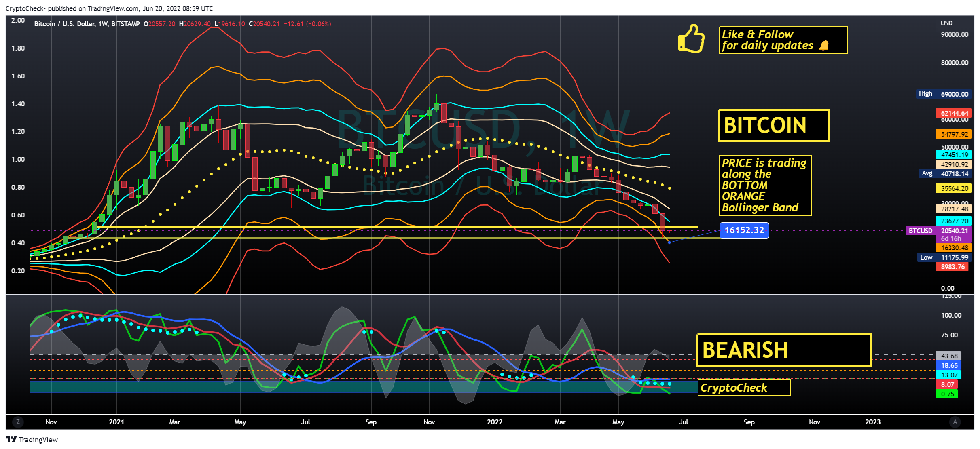Click the Z timezone button at bottom-left
Screen dimensions: 980x449
click(18, 422)
